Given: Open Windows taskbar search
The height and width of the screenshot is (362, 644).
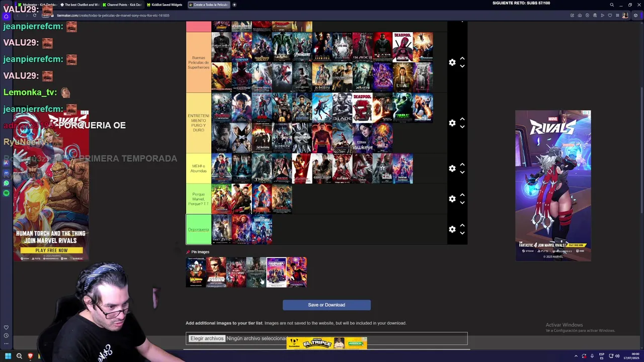Looking at the screenshot, I should click(x=19, y=356).
